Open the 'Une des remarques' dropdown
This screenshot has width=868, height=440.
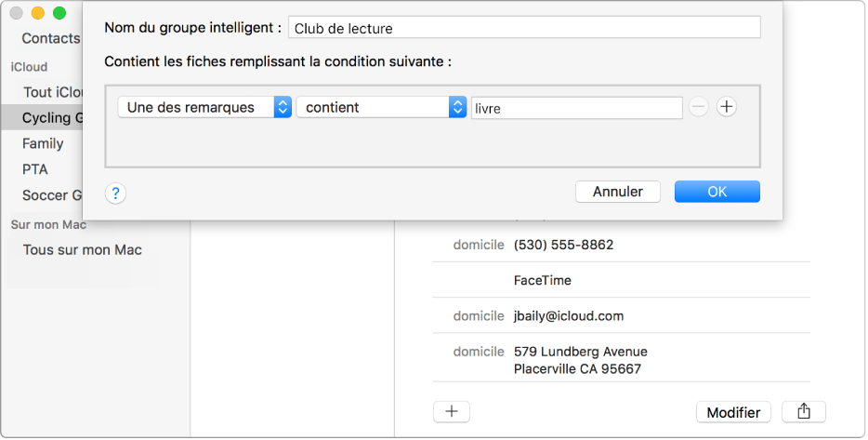click(205, 107)
